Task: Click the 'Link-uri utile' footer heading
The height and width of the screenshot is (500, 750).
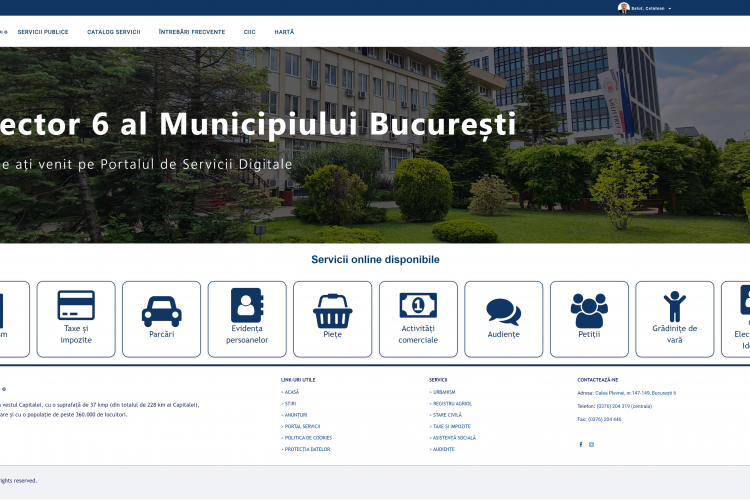Action: pos(298,380)
